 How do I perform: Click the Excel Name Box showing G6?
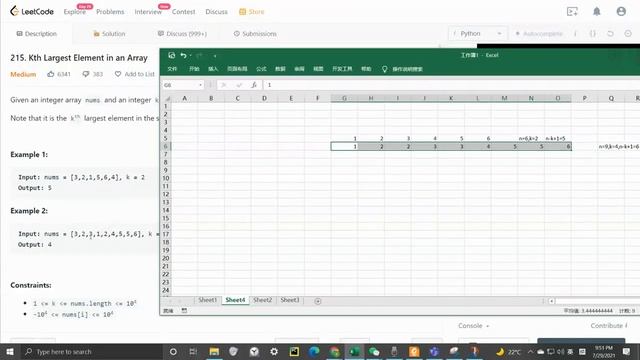[x=180, y=85]
